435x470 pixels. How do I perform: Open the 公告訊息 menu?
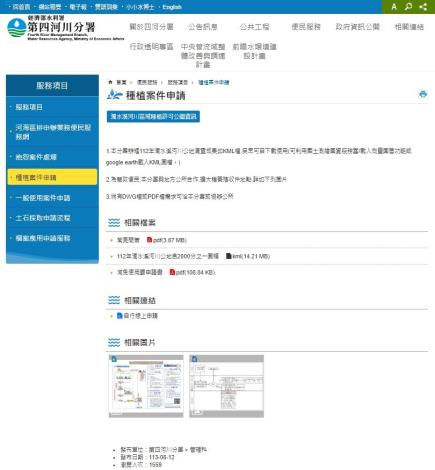tap(203, 27)
